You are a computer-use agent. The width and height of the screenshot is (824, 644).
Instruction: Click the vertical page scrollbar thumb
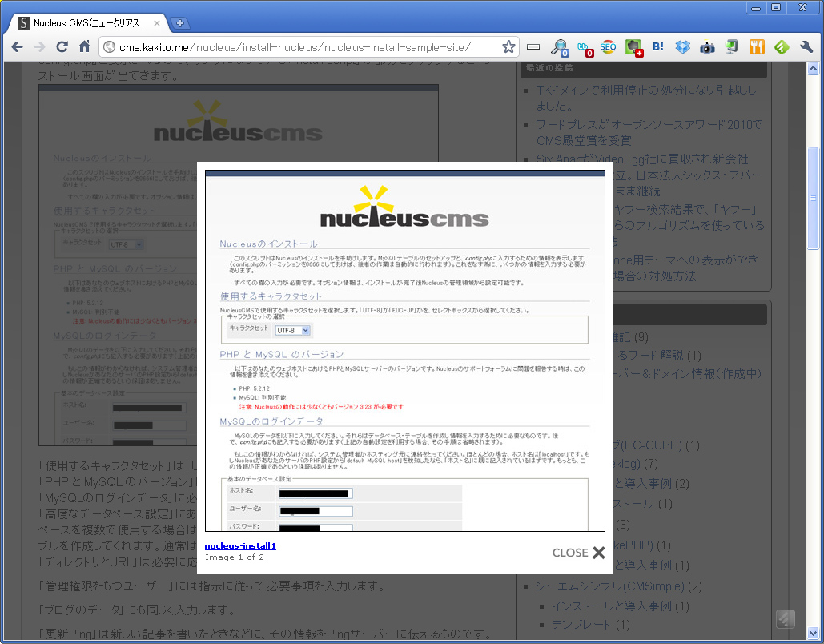pos(814,199)
